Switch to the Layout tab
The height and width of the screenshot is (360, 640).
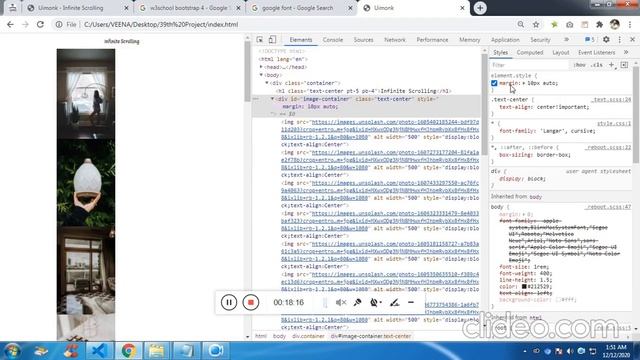pos(560,52)
